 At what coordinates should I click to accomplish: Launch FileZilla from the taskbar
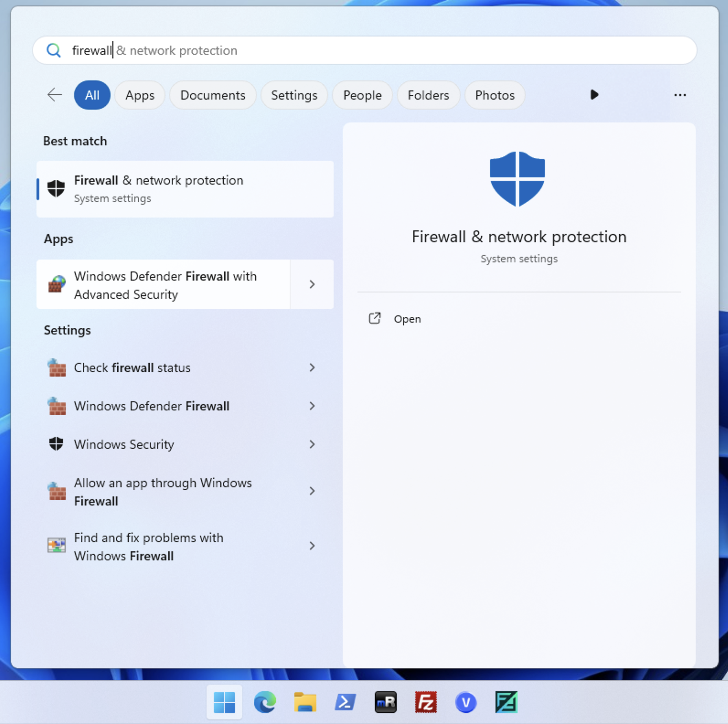pos(426,702)
